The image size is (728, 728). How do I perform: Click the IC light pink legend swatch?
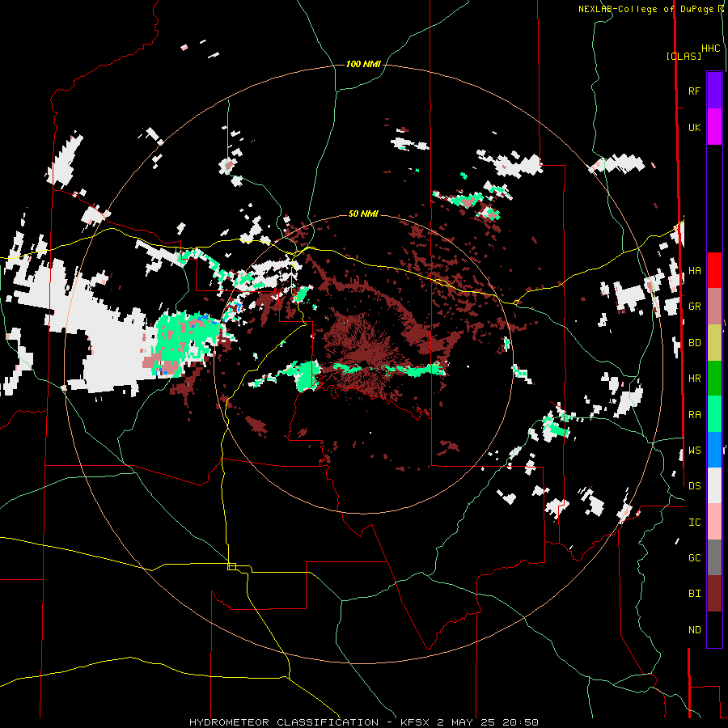click(714, 522)
